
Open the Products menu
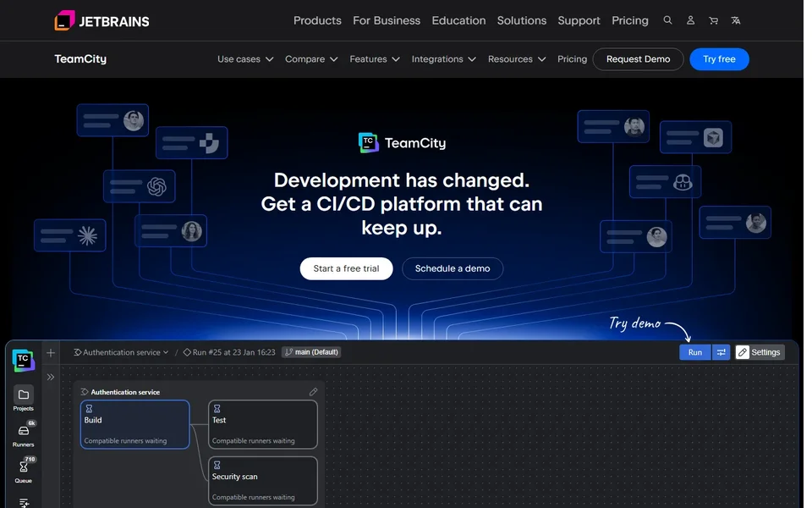point(317,20)
